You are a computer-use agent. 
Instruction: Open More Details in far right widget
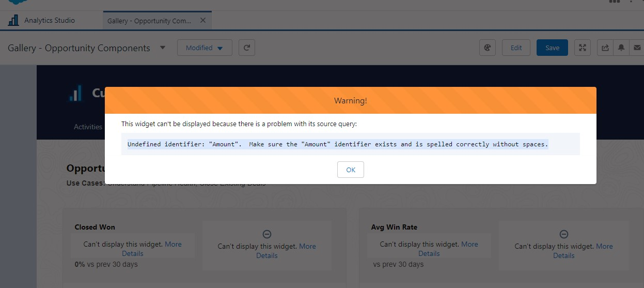pyautogui.click(x=583, y=251)
